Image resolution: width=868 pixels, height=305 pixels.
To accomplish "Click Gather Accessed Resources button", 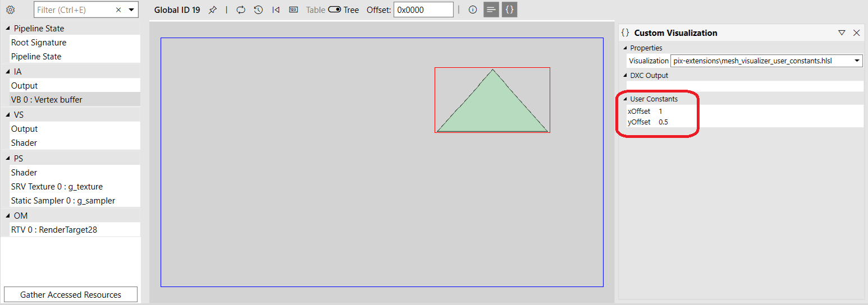I will click(x=71, y=294).
